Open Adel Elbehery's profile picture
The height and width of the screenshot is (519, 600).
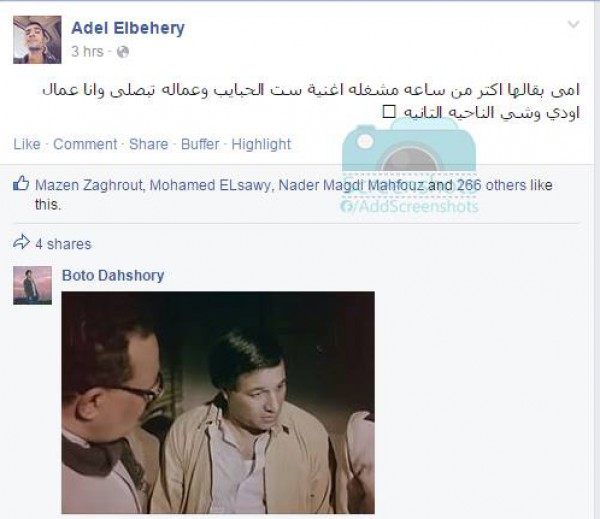point(37,40)
